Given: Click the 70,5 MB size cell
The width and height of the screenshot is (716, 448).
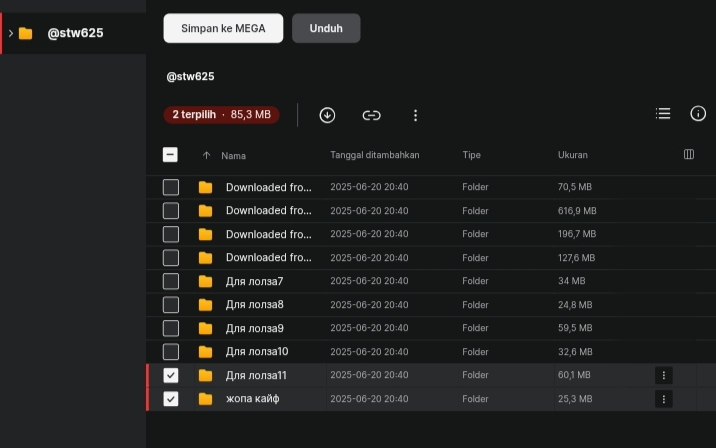Looking at the screenshot, I should [574, 187].
